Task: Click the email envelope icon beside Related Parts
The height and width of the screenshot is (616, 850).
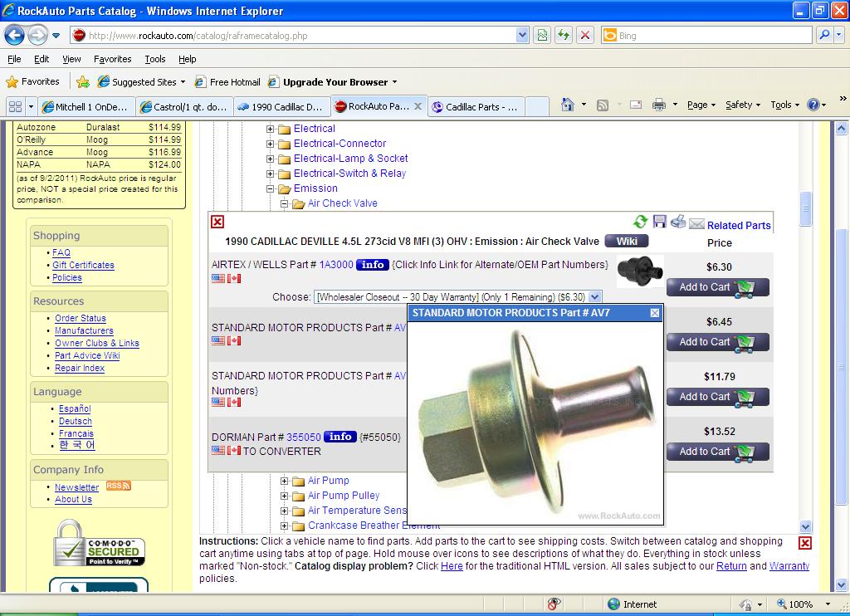Action: [696, 224]
